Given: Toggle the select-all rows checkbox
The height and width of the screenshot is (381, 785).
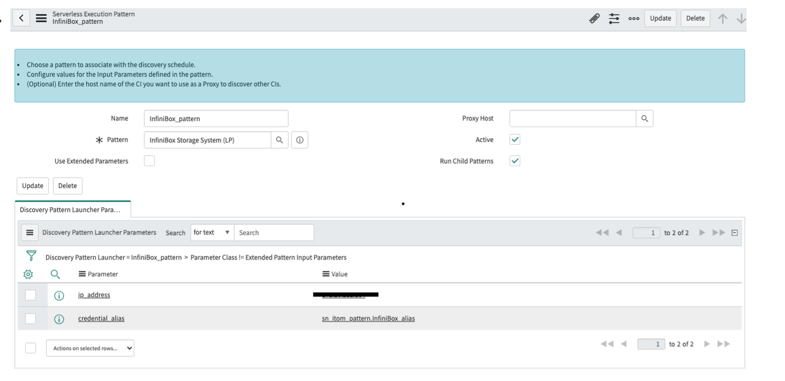Looking at the screenshot, I should 31,348.
